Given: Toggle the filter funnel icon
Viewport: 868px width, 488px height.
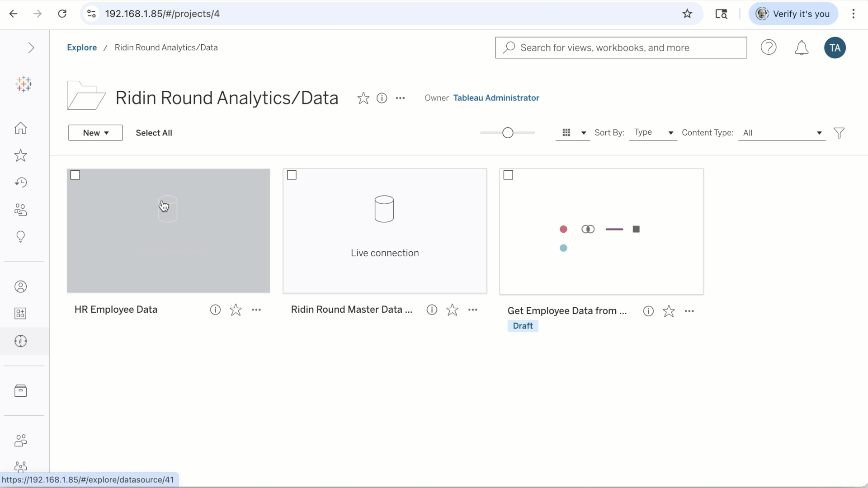Looking at the screenshot, I should coord(839,133).
